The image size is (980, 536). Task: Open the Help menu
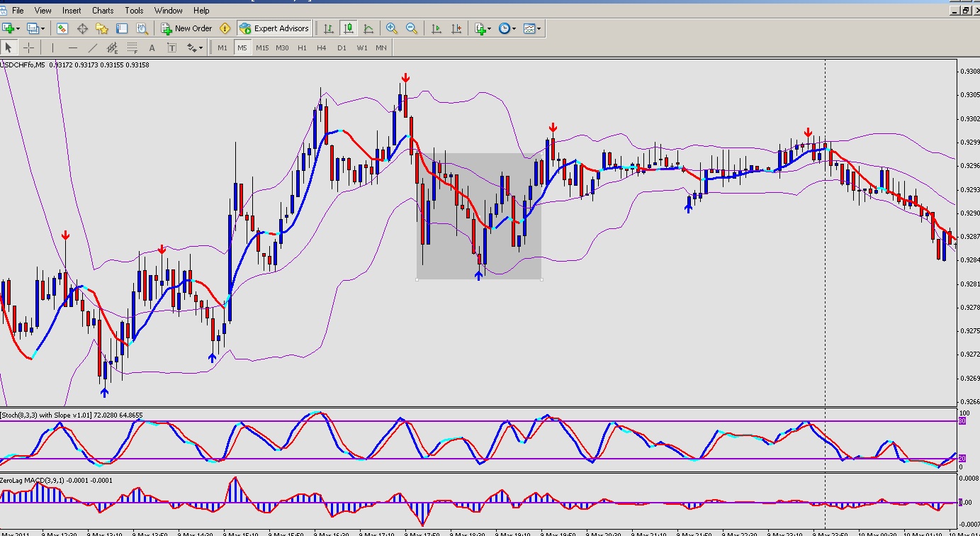click(201, 11)
